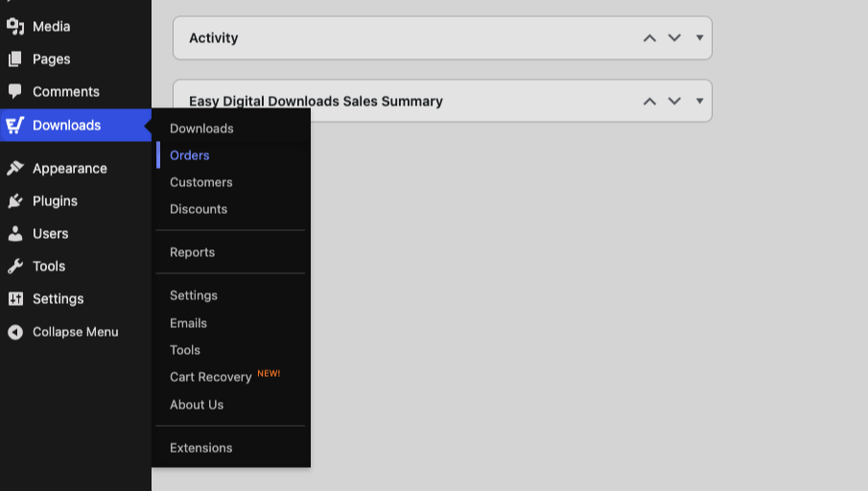
Task: Select Downloads main menu item in sidebar
Action: [x=76, y=125]
